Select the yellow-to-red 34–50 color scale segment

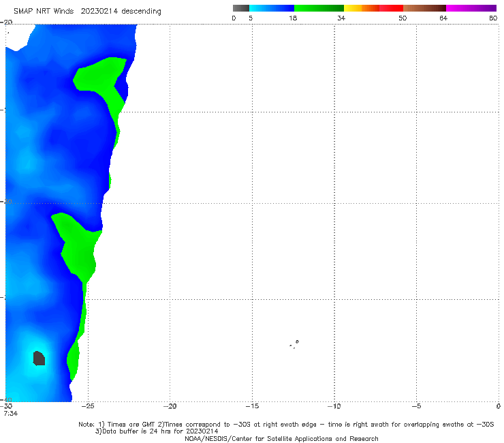tap(373, 8)
